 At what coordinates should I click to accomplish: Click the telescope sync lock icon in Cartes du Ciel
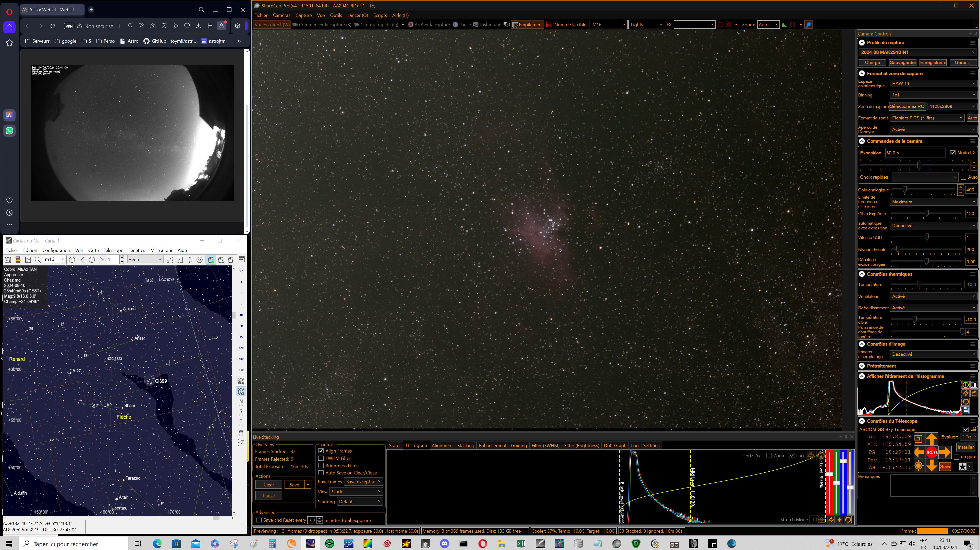coord(221,260)
